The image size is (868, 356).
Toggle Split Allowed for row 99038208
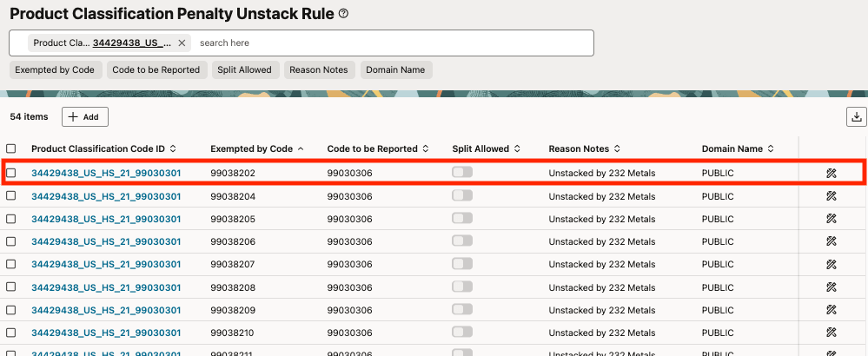click(462, 287)
